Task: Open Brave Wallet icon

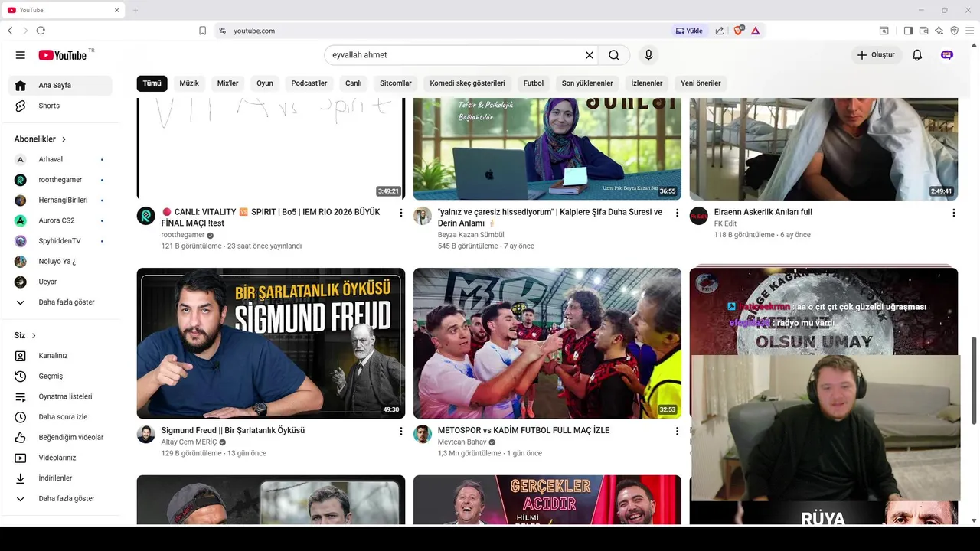Action: coord(923,31)
